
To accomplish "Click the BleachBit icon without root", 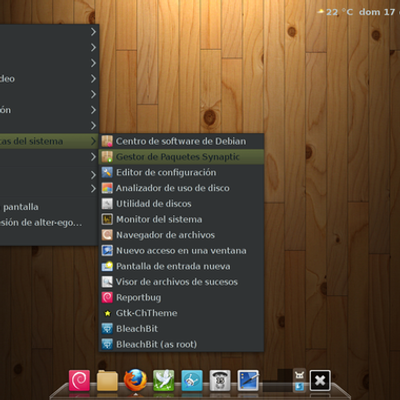I will coord(107,329).
